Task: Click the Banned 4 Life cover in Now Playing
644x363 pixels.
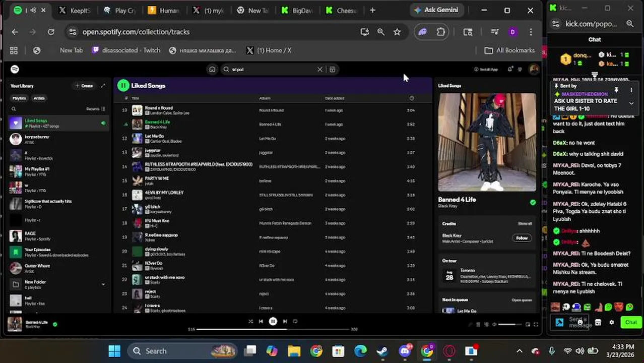Action: (487, 142)
